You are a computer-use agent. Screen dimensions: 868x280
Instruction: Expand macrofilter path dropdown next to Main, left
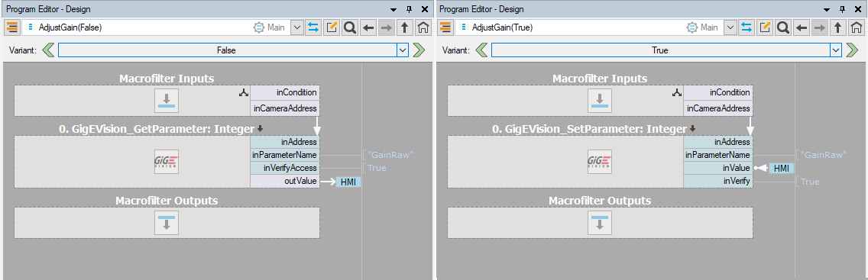296,27
